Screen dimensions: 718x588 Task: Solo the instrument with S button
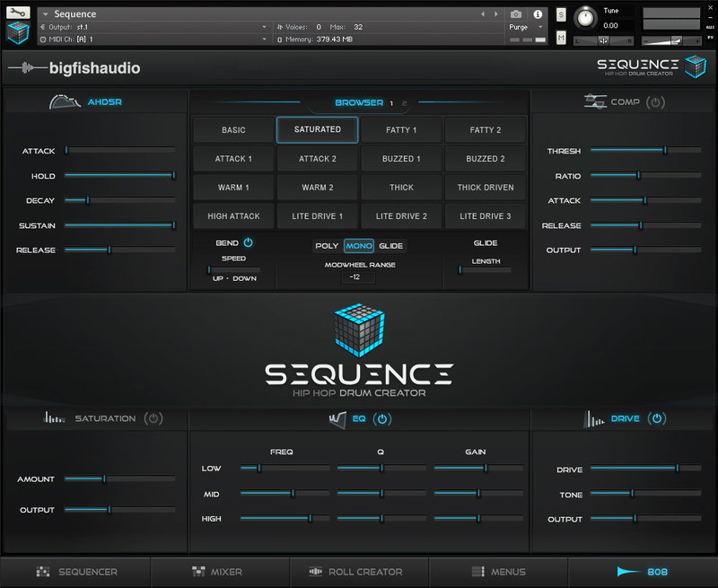(561, 14)
